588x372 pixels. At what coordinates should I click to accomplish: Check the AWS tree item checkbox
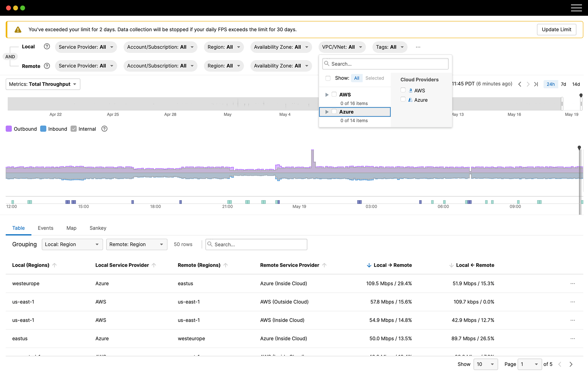[334, 95]
